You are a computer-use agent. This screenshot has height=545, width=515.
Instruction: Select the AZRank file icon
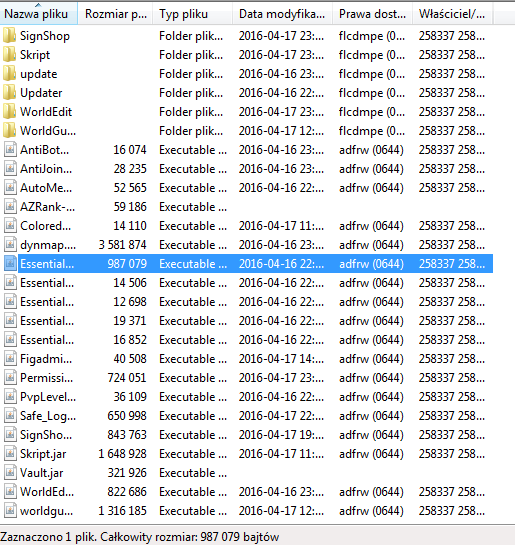(x=10, y=207)
